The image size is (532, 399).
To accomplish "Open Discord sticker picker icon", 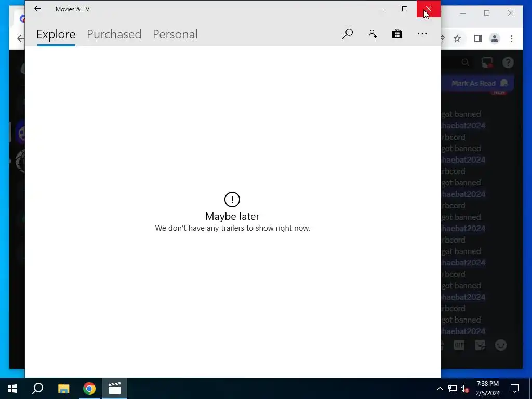I will [x=480, y=345].
